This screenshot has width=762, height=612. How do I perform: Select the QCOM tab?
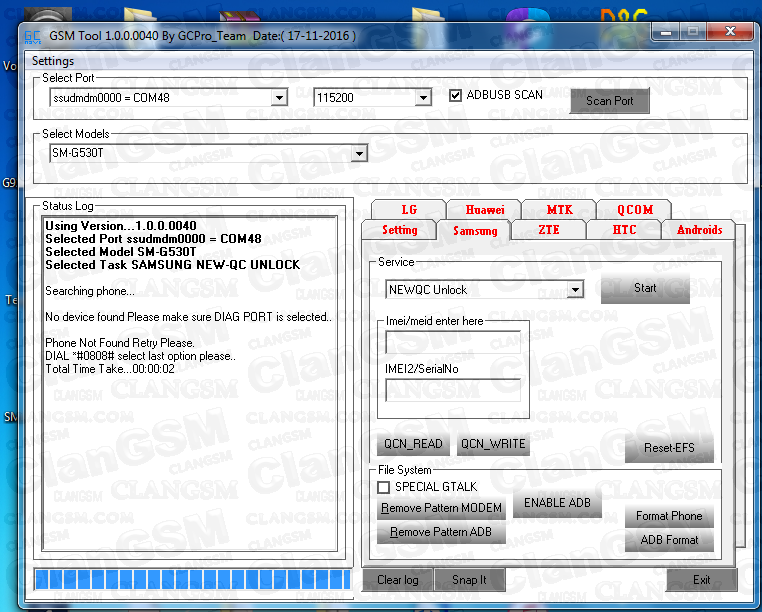(635, 210)
